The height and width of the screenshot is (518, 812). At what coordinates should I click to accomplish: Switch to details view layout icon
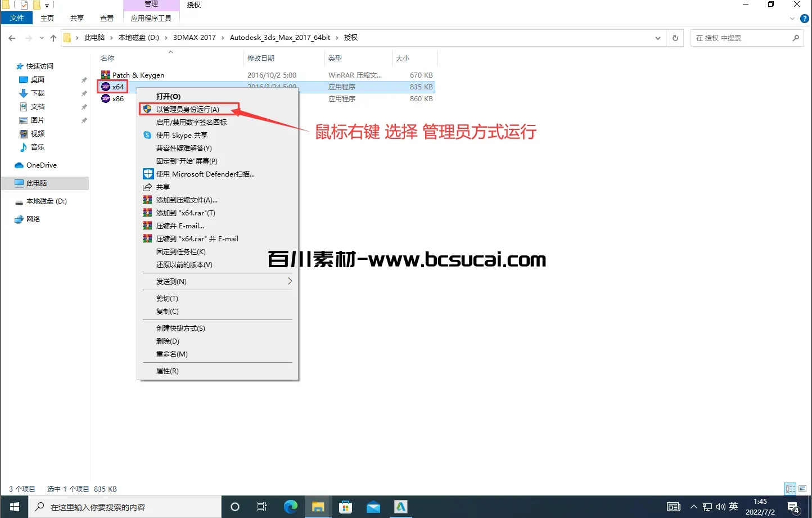click(x=790, y=489)
